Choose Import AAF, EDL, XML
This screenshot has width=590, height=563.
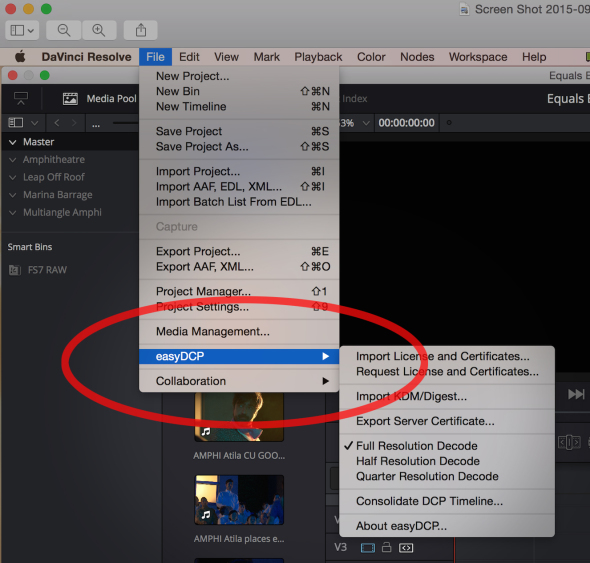point(239,187)
